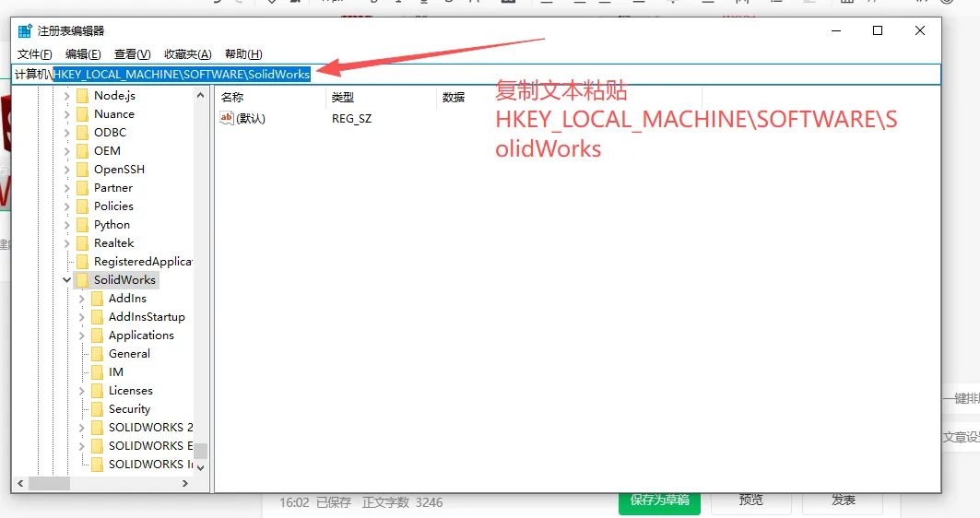Select the OEM folder icon
Screen dimensions: 980x518
(x=82, y=151)
